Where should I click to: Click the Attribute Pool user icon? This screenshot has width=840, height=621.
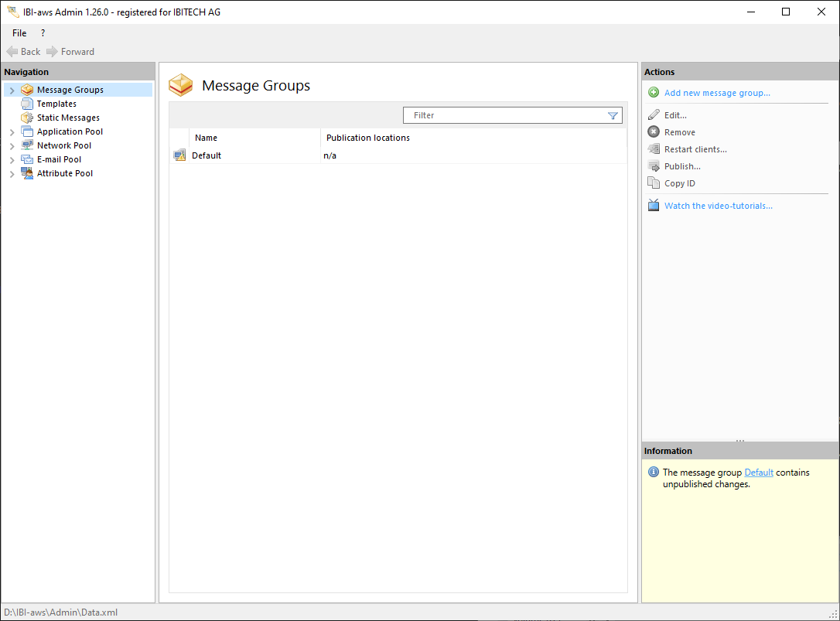27,173
